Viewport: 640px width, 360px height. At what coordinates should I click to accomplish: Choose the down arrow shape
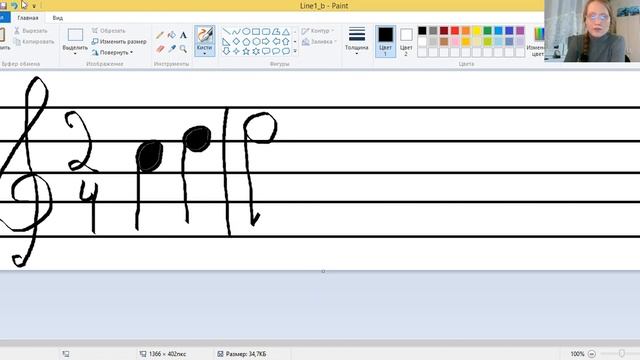point(227,51)
